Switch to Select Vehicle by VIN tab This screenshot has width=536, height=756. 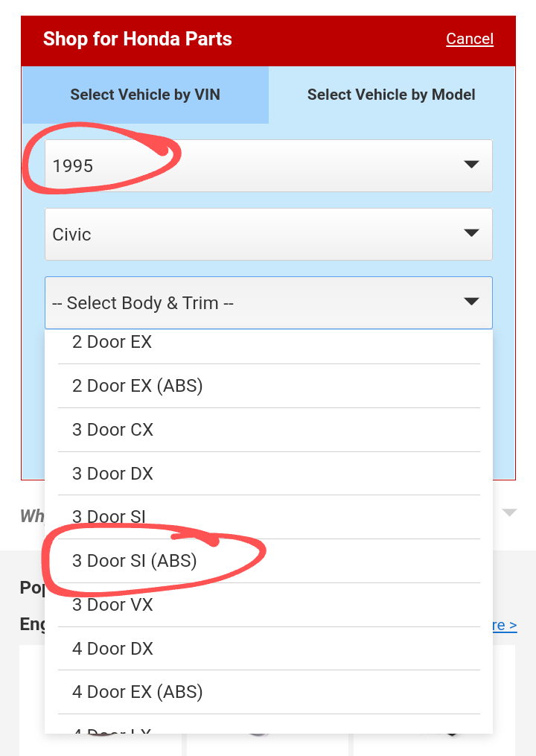pos(145,95)
